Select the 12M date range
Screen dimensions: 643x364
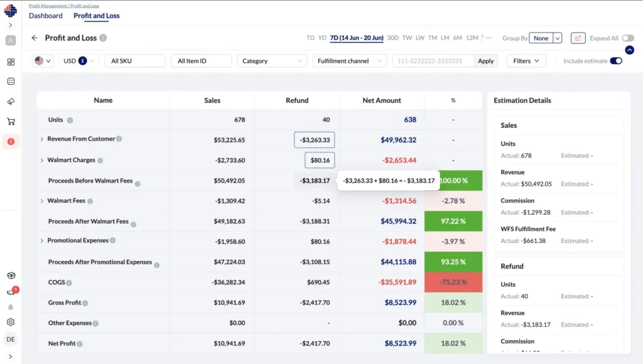472,38
